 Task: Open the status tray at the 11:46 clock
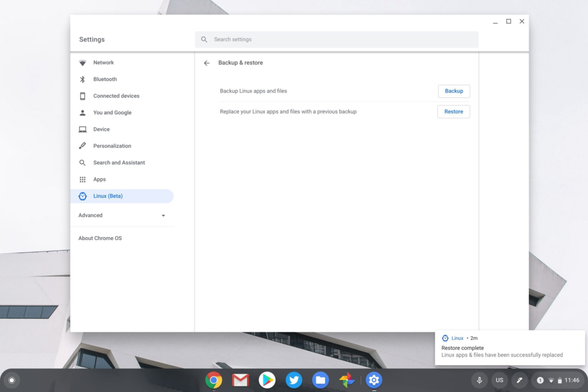pyautogui.click(x=558, y=381)
